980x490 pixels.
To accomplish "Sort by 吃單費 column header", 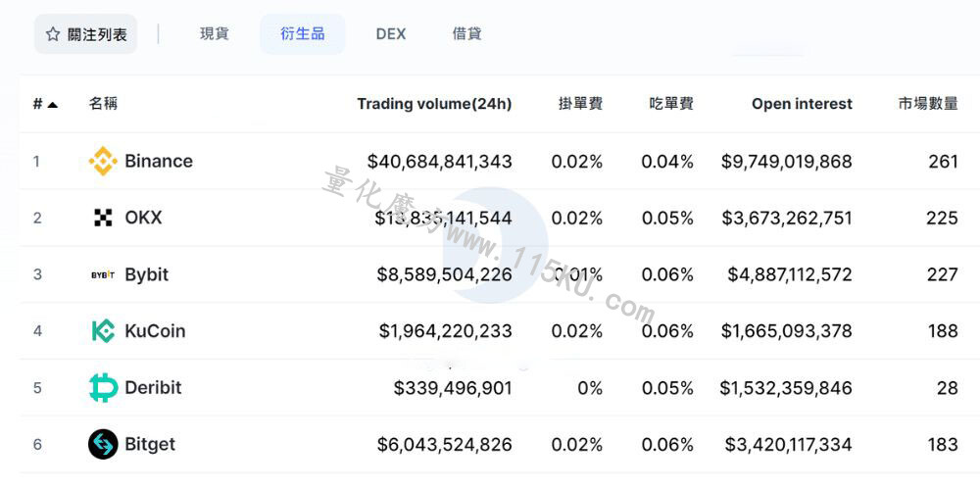I will [671, 104].
